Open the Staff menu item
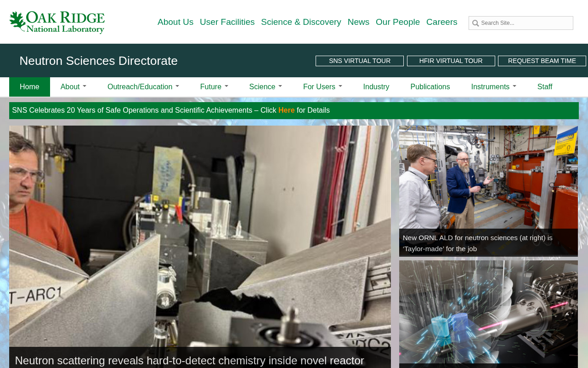Image resolution: width=588 pixels, height=368 pixels. point(545,87)
